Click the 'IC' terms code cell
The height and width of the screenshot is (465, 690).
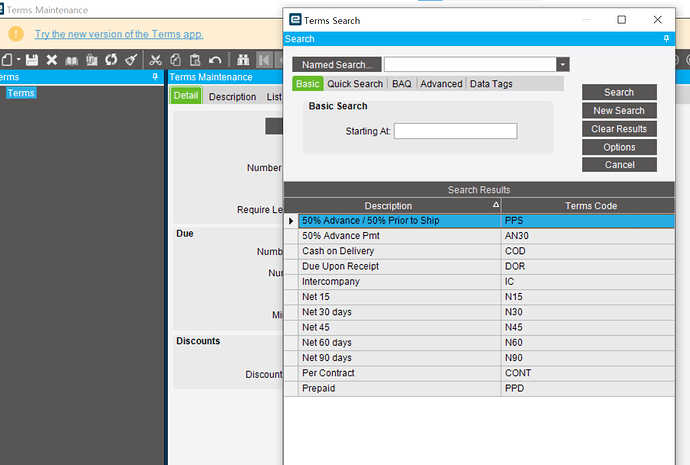coord(588,282)
